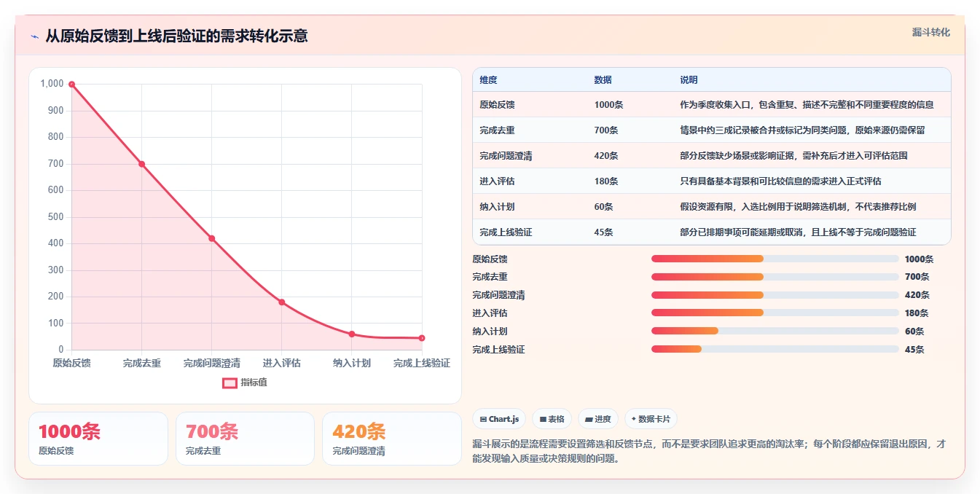Click the chart data point at 完成上线验证

[x=422, y=338]
